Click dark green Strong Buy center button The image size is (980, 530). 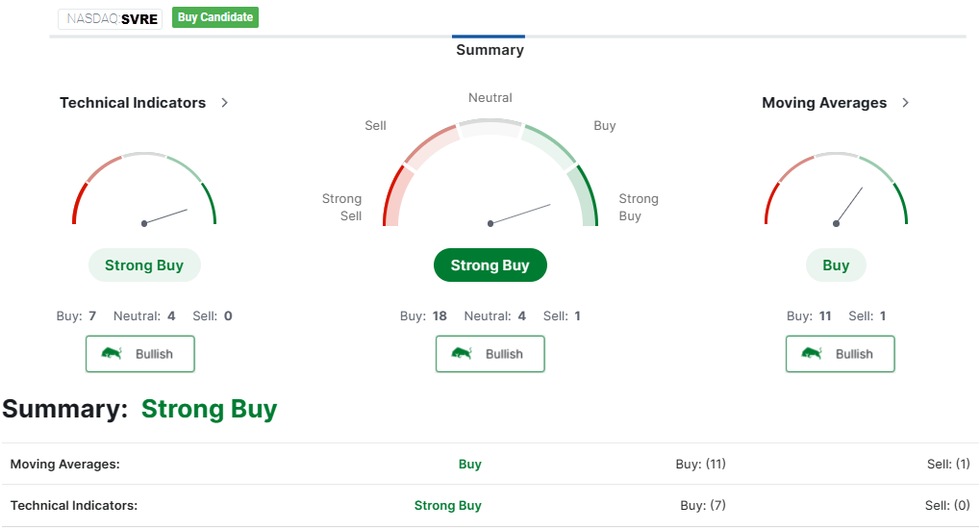(490, 265)
